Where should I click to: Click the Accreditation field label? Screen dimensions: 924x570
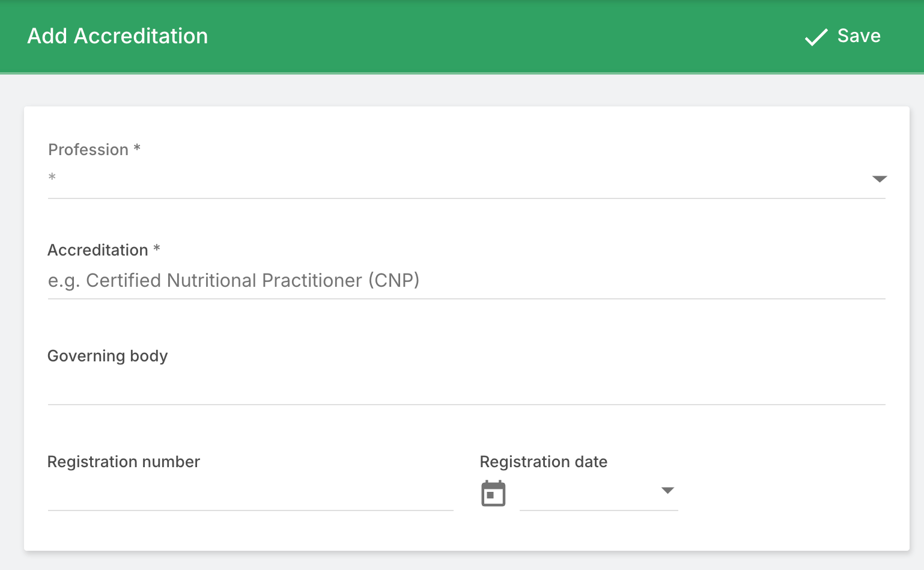[98, 250]
